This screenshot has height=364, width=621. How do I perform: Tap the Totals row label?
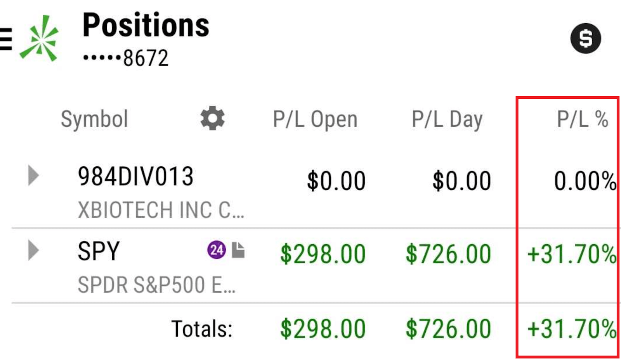pyautogui.click(x=202, y=329)
